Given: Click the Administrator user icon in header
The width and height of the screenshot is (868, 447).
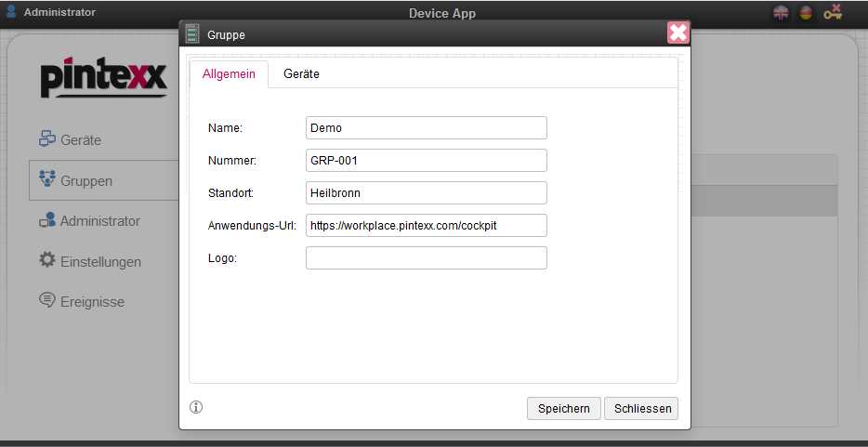Looking at the screenshot, I should (11, 12).
